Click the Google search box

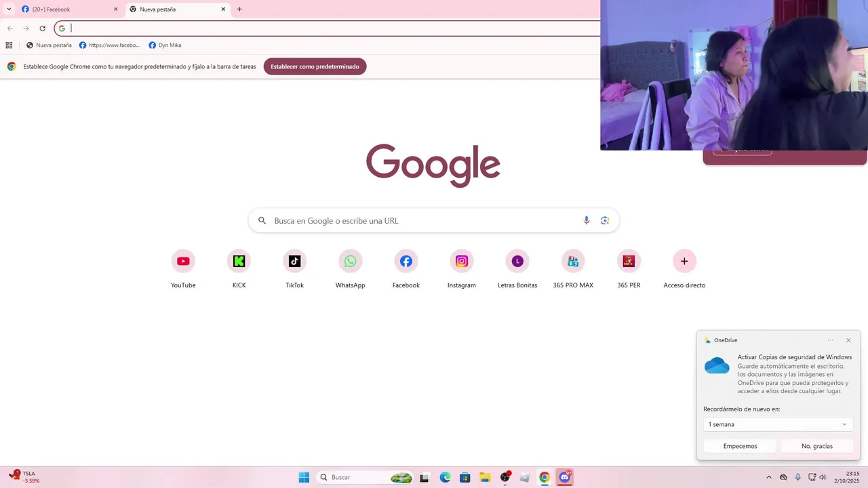[x=434, y=220]
